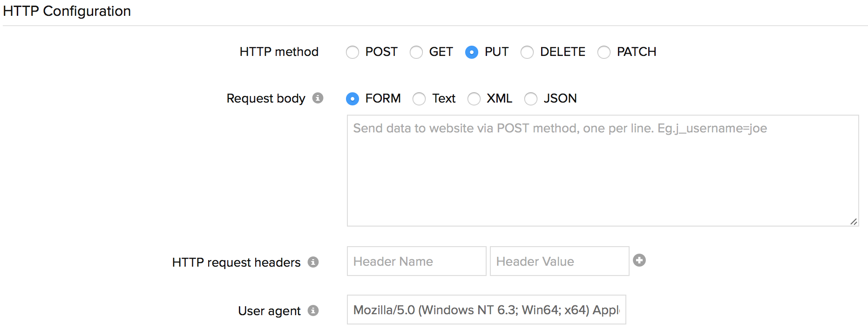Screen dimensions: 868x331
Task: Click the request body resize handle
Action: click(x=854, y=222)
